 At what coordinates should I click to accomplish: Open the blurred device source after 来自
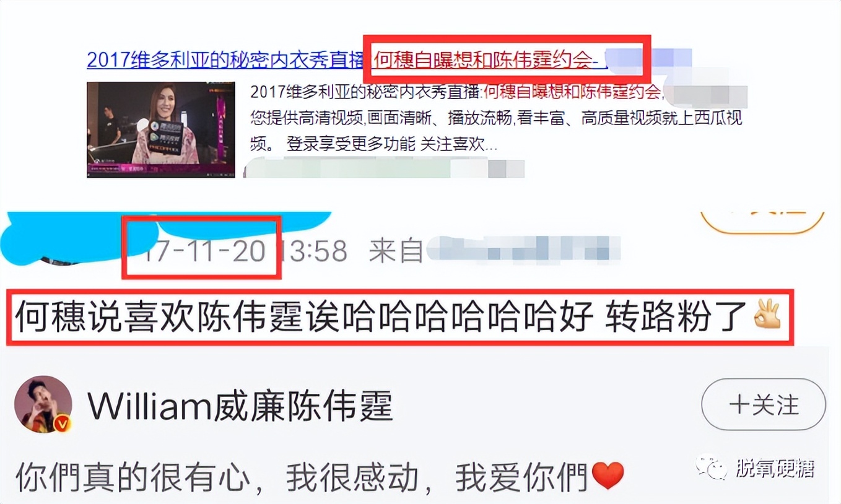(x=523, y=251)
